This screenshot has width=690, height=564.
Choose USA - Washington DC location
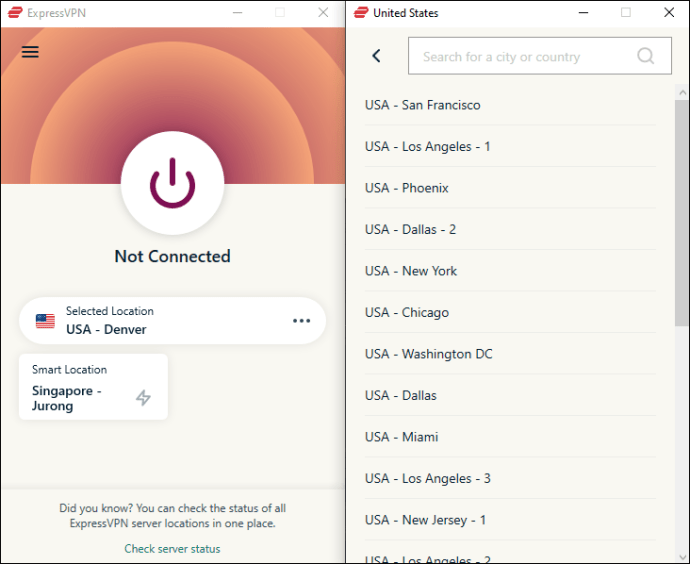[x=510, y=354]
